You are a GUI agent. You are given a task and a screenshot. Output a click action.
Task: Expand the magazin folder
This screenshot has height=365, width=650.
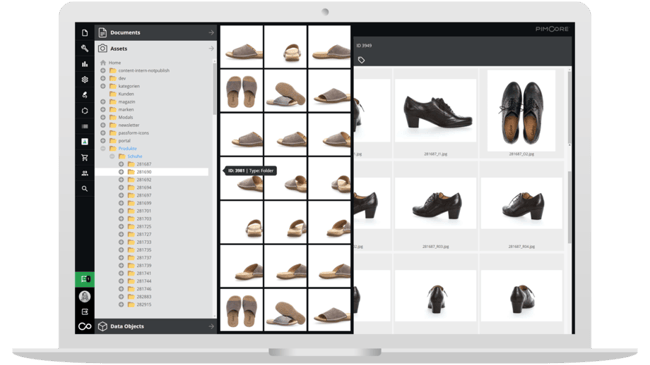pos(103,102)
